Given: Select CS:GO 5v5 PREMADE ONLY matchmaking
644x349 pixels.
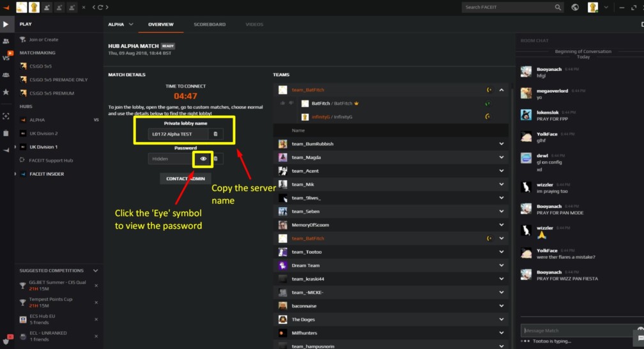Looking at the screenshot, I should point(59,80).
